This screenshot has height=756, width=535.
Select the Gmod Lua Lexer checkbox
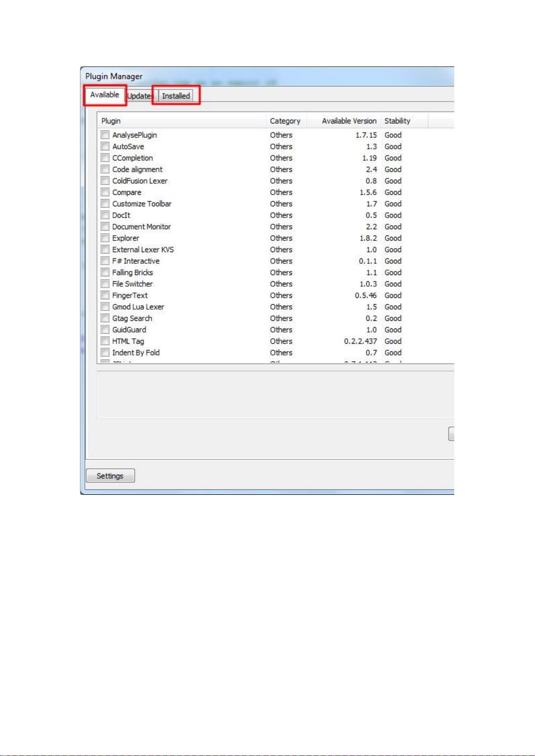tap(105, 306)
